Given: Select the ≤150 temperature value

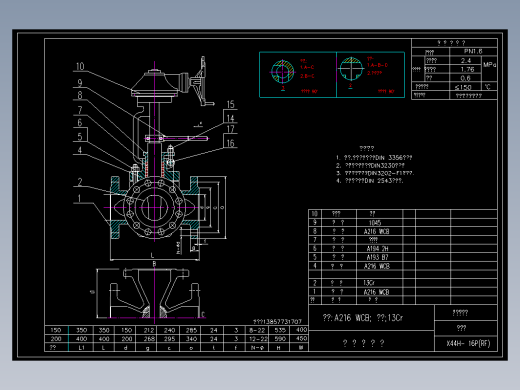Looking at the screenshot, I should [x=463, y=87].
